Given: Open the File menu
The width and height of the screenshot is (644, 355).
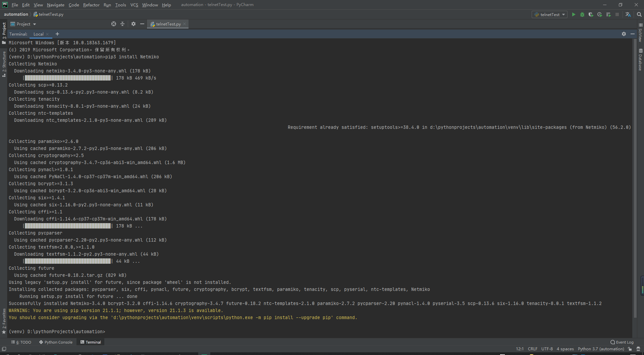Looking at the screenshot, I should 15,5.
